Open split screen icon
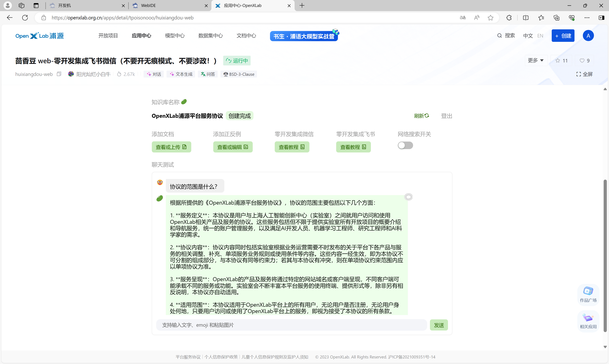This screenshot has width=609, height=364. [x=526, y=18]
